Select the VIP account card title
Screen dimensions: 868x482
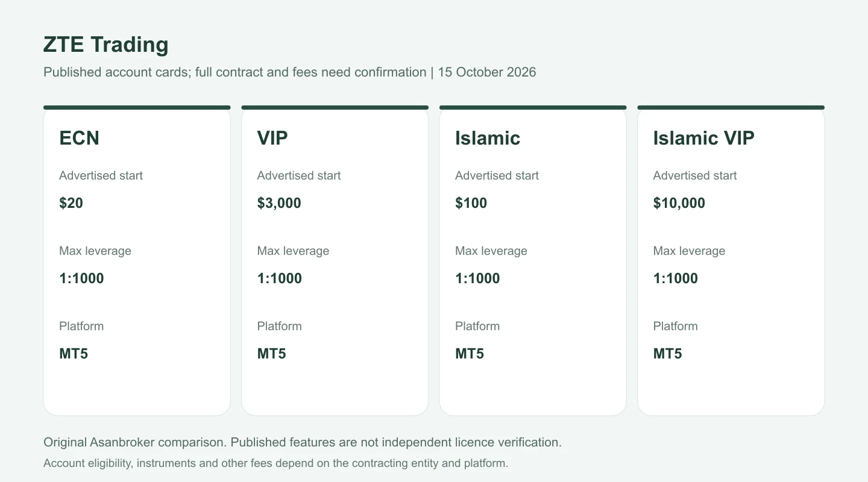[x=272, y=138]
